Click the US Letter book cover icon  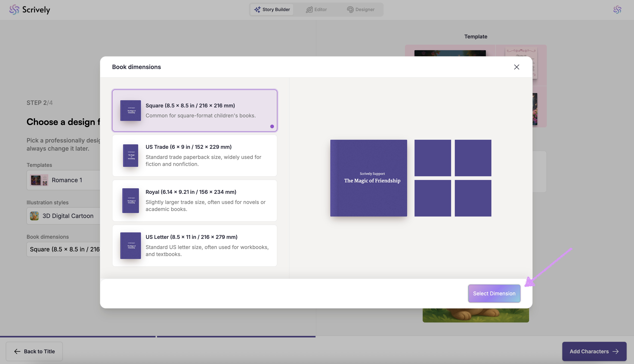click(130, 245)
